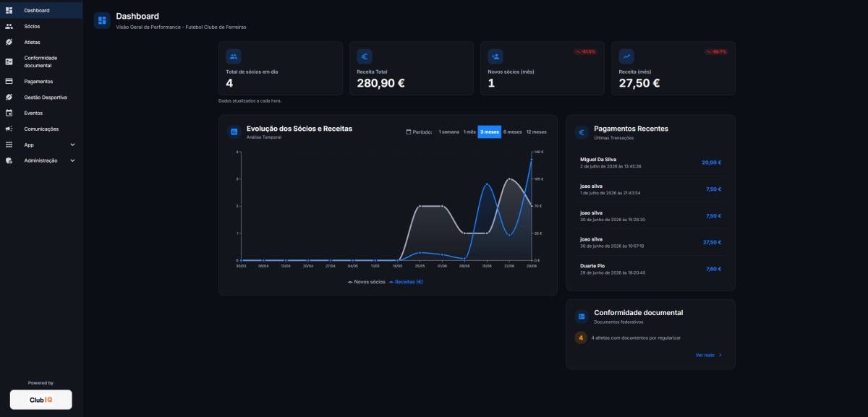Open the Duarte Pio payment row
The image size is (868, 417).
tap(650, 269)
